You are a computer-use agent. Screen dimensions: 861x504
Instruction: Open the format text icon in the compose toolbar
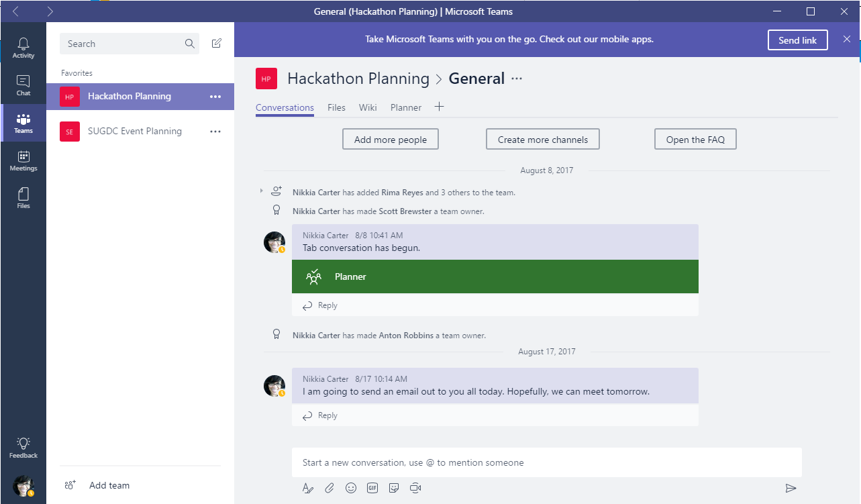(x=307, y=488)
